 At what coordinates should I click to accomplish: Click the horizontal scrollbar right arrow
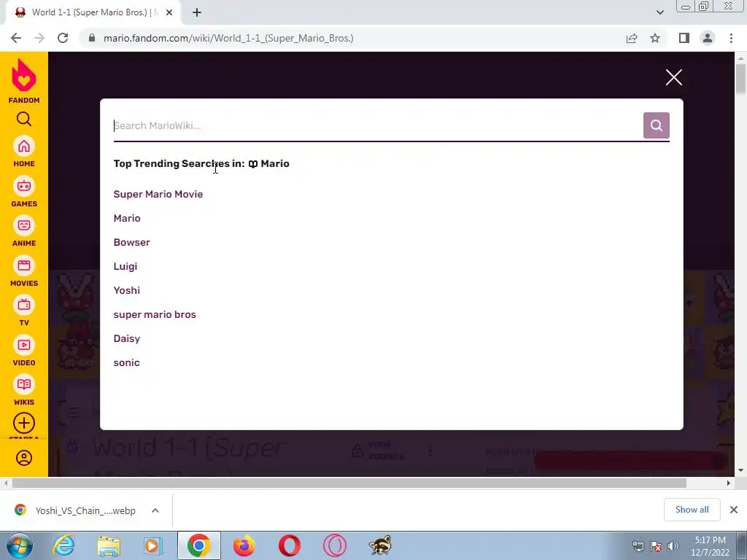tap(729, 483)
